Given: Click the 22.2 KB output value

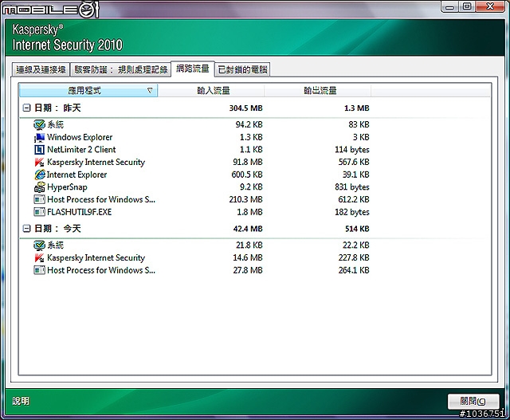Looking at the screenshot, I should [x=356, y=245].
